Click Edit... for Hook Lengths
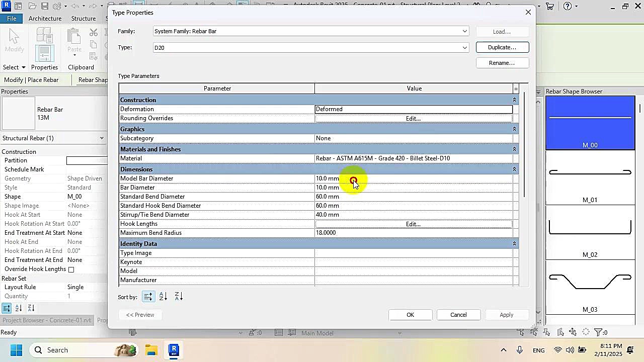The height and width of the screenshot is (362, 644). point(413,224)
